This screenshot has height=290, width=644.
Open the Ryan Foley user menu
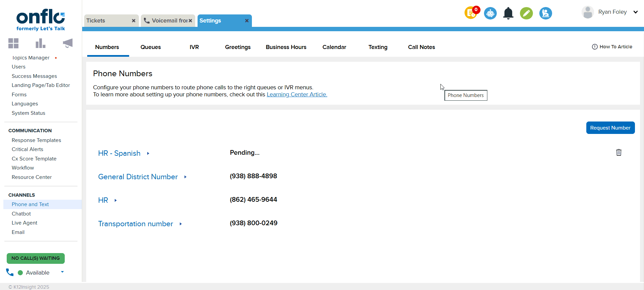pos(635,12)
